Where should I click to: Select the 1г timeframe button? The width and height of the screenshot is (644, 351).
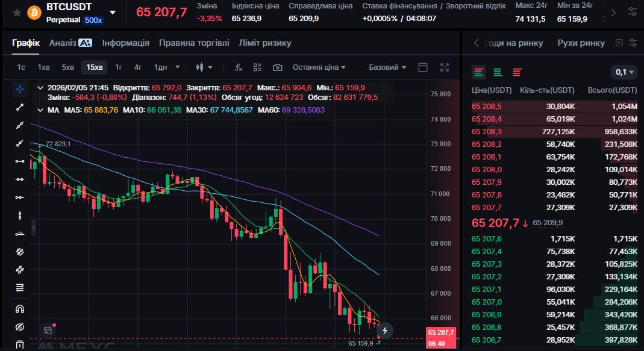119,67
